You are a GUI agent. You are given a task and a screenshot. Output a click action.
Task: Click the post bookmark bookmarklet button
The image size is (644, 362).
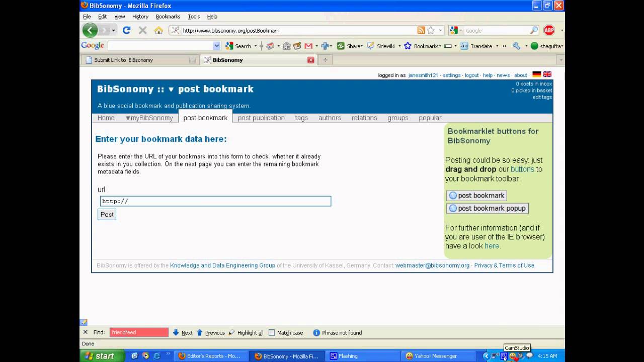[476, 196]
